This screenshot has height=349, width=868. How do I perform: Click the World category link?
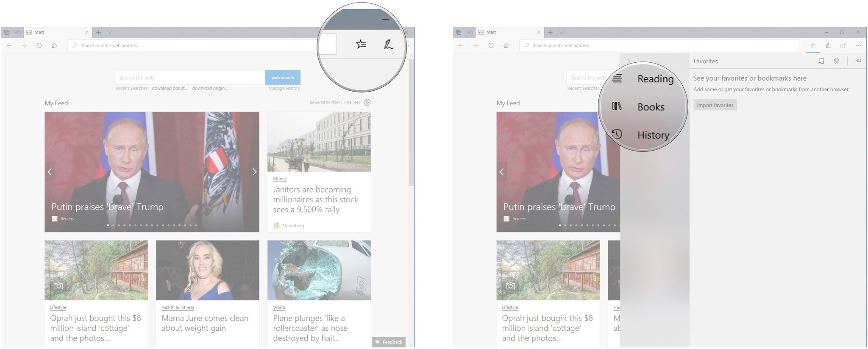279,307
